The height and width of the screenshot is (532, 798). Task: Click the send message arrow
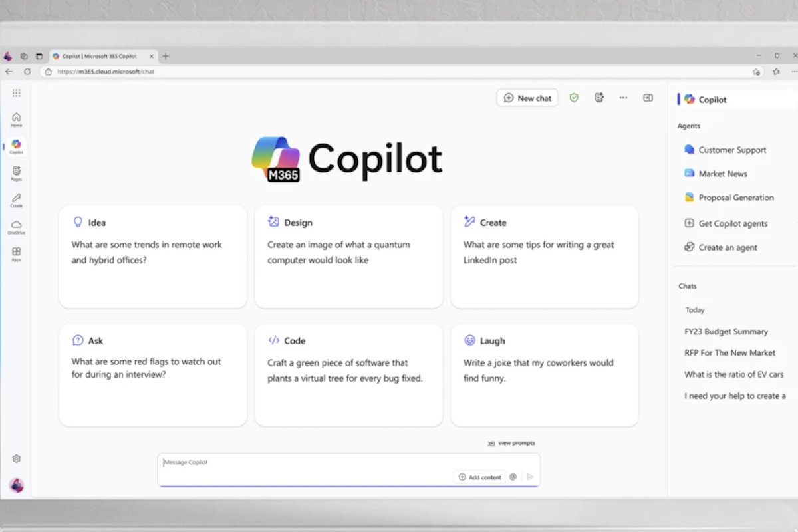pyautogui.click(x=530, y=477)
